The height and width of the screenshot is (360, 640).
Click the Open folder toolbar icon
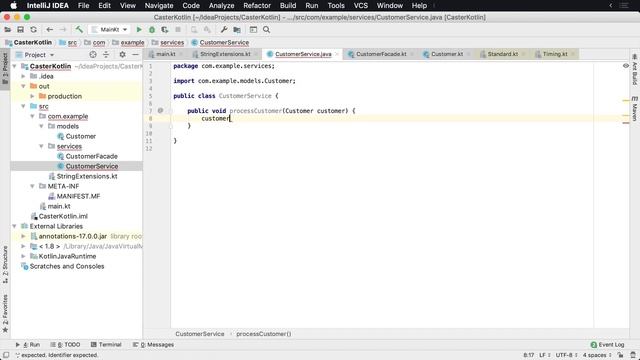tap(7, 29)
